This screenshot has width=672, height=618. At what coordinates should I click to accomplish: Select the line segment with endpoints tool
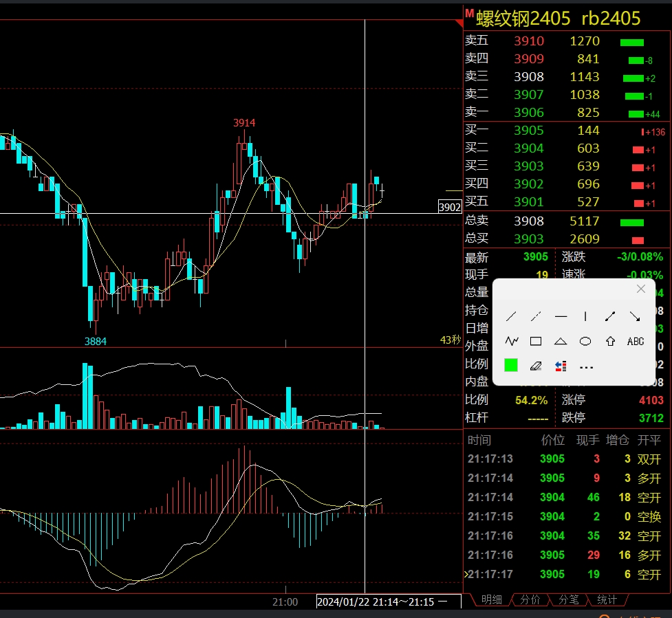pyautogui.click(x=610, y=317)
